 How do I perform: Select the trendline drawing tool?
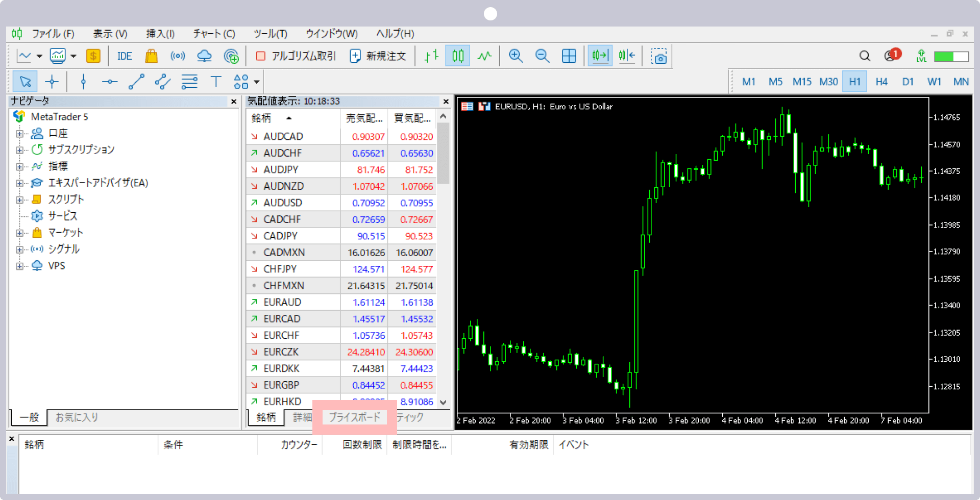tap(136, 82)
